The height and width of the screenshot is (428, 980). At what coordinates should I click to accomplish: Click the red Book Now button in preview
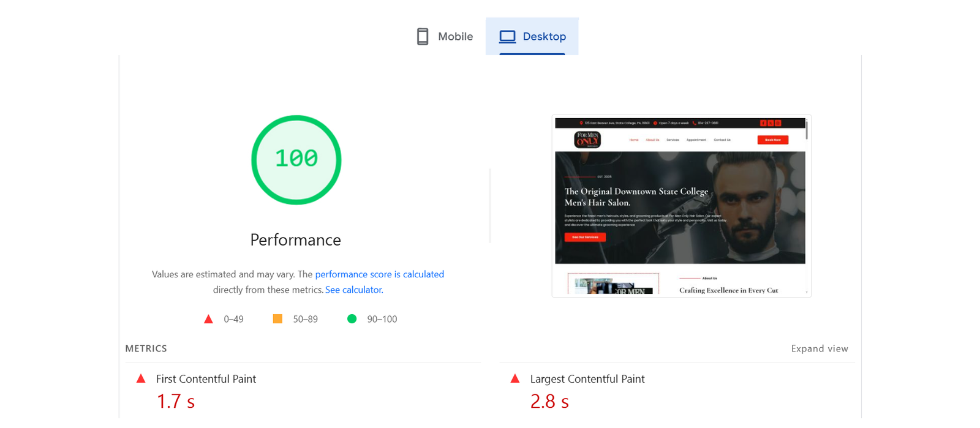[x=772, y=140]
